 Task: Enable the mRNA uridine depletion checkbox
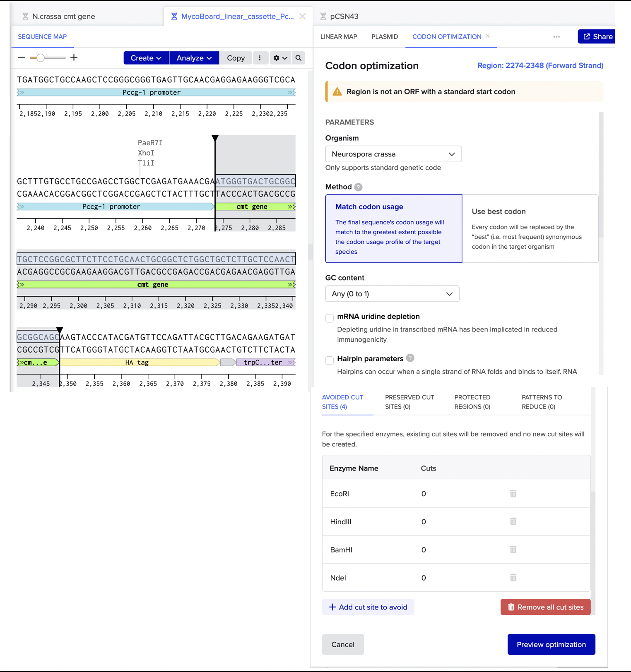330,318
